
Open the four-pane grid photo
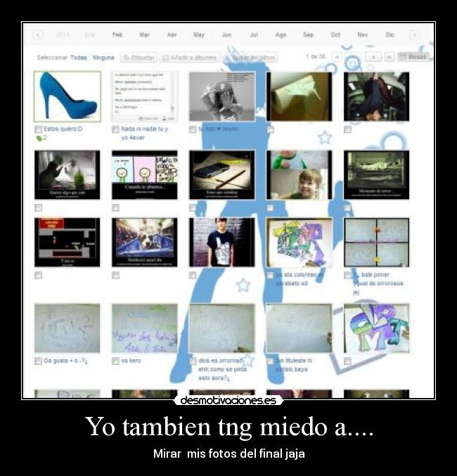(377, 243)
